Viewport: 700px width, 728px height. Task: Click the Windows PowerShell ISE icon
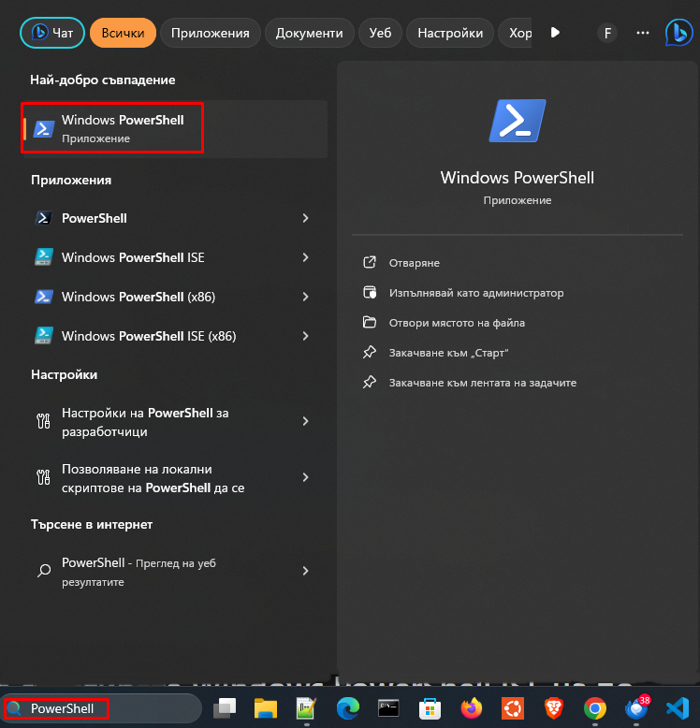coord(44,257)
